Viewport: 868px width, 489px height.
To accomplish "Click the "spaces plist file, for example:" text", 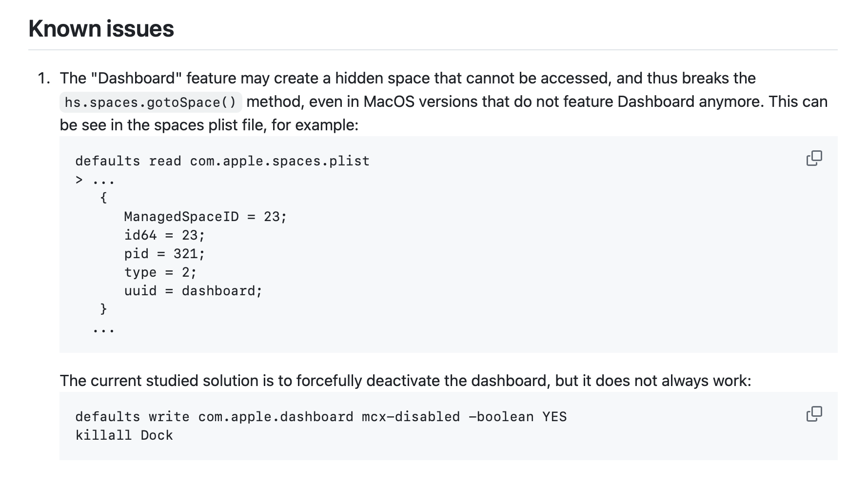I will point(256,125).
